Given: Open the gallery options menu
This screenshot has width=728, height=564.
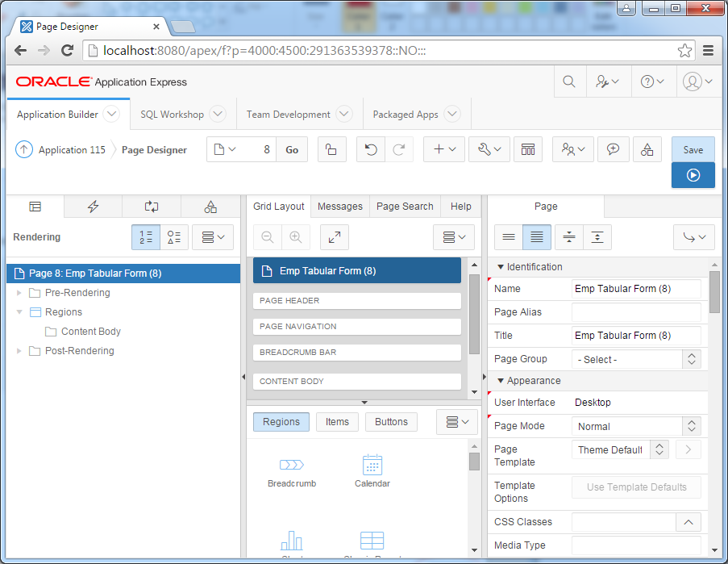Looking at the screenshot, I should pos(457,422).
